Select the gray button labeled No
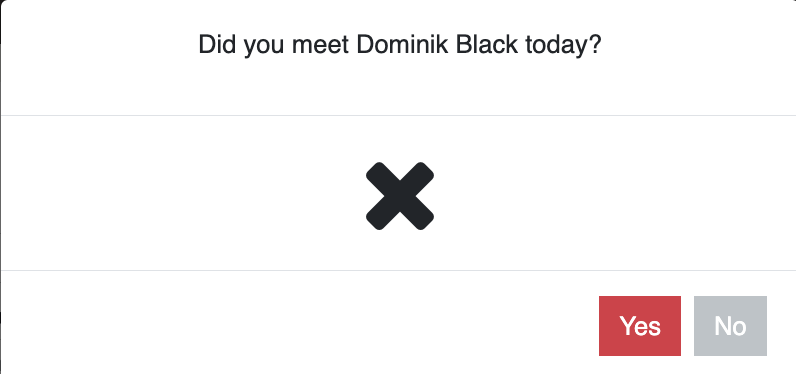 730,326
